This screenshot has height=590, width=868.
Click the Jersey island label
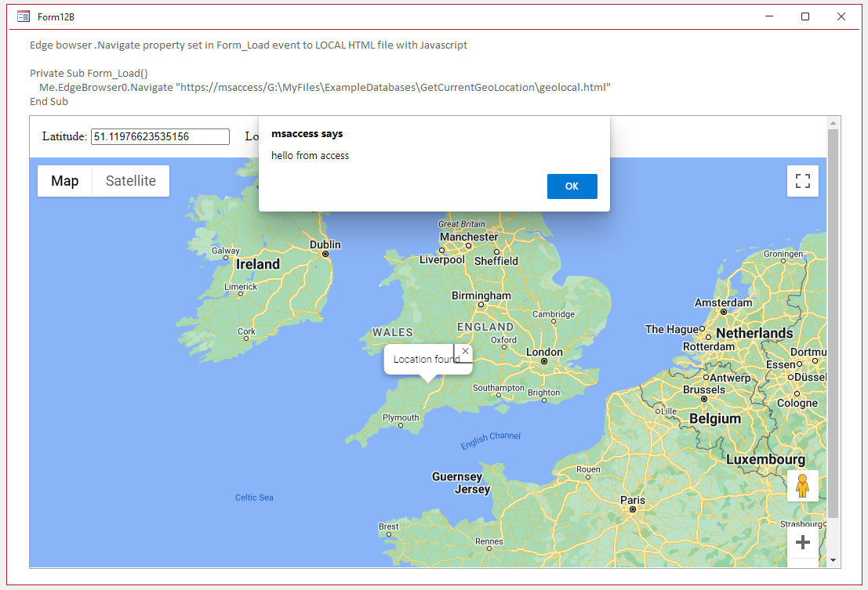(472, 490)
